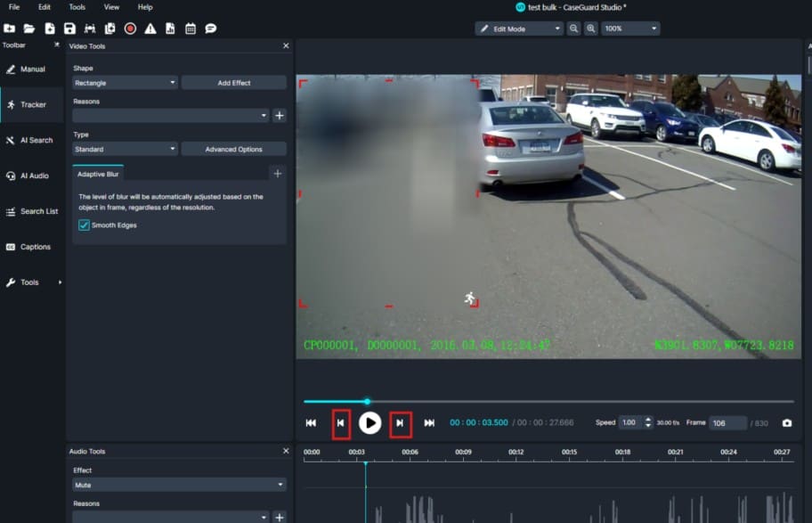812x523 pixels.
Task: Click the Add Effect button
Action: coord(233,83)
